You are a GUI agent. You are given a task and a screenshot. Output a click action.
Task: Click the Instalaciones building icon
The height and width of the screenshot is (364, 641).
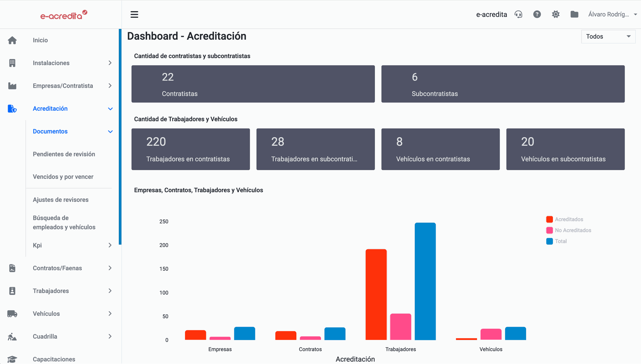click(12, 63)
